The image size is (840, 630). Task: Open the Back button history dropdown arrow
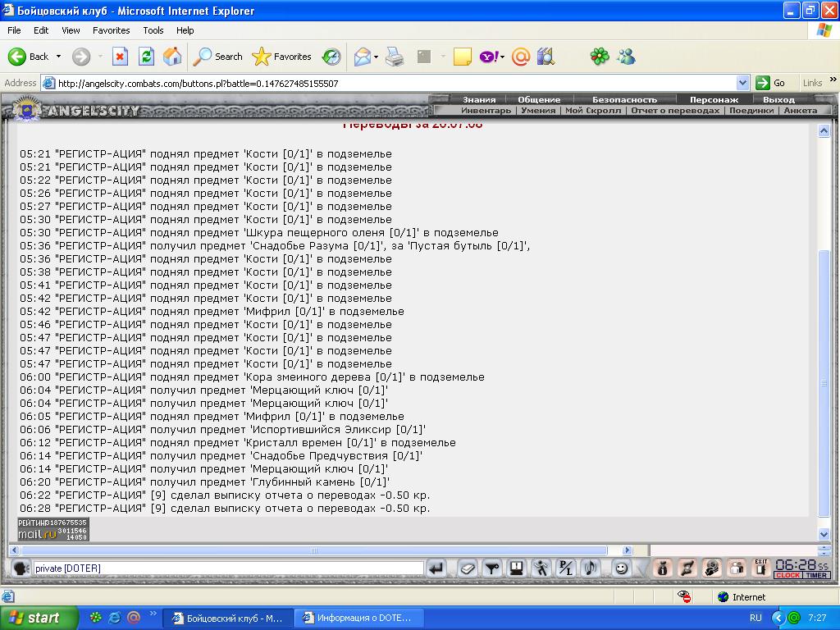pyautogui.click(x=58, y=57)
